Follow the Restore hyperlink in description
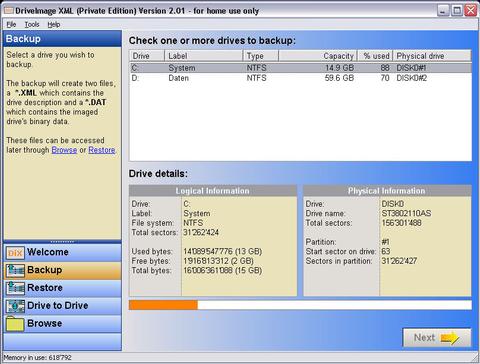The image size is (480, 364). 102,150
